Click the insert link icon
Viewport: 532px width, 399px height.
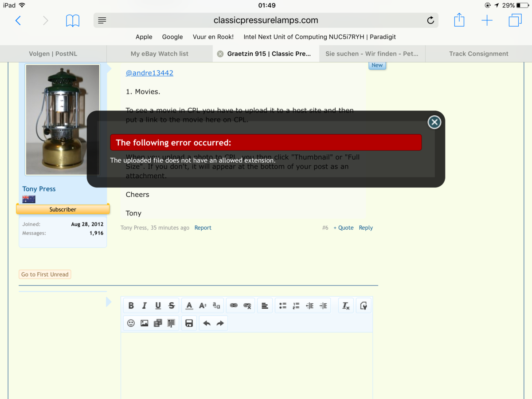234,305
